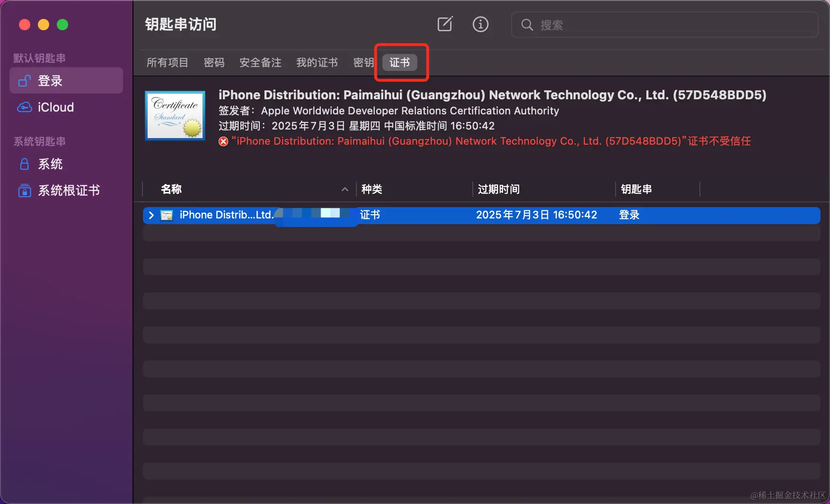The image size is (830, 504).
Task: Click the iPhone Distribution certificate title text
Action: [493, 95]
